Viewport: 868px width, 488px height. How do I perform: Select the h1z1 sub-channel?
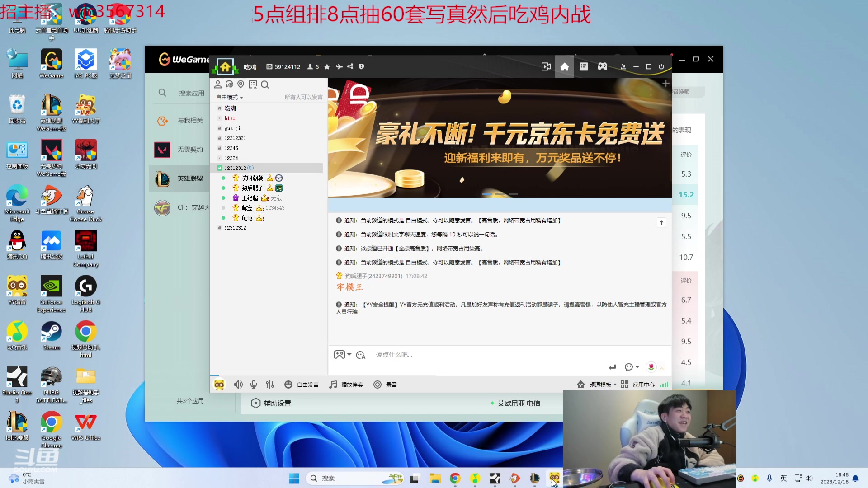click(x=230, y=118)
